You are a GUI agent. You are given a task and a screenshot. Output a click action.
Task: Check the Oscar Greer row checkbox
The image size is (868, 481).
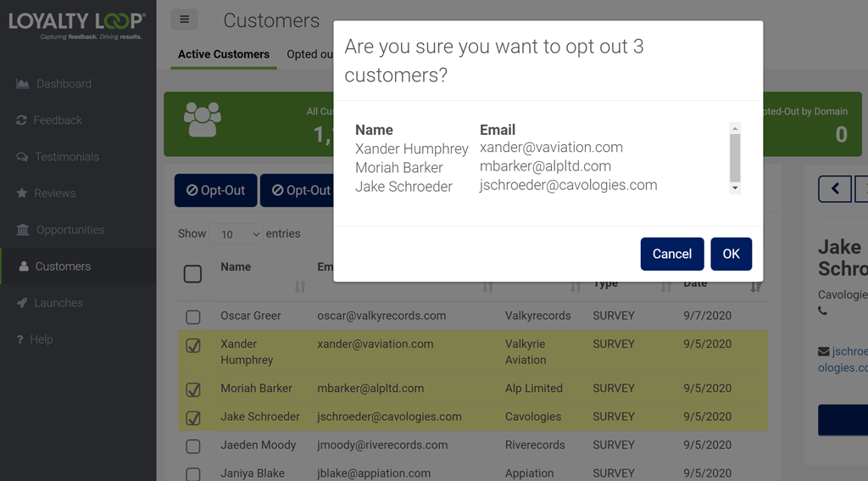tap(193, 317)
